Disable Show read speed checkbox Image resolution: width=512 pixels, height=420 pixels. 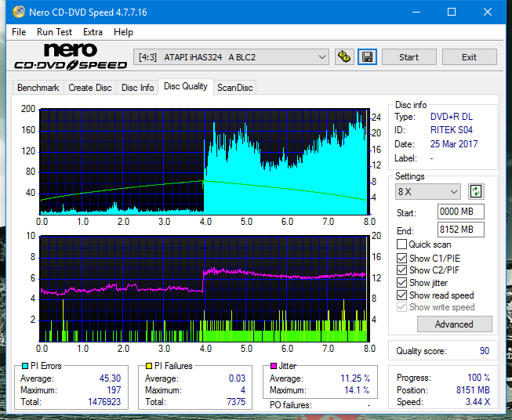401,295
